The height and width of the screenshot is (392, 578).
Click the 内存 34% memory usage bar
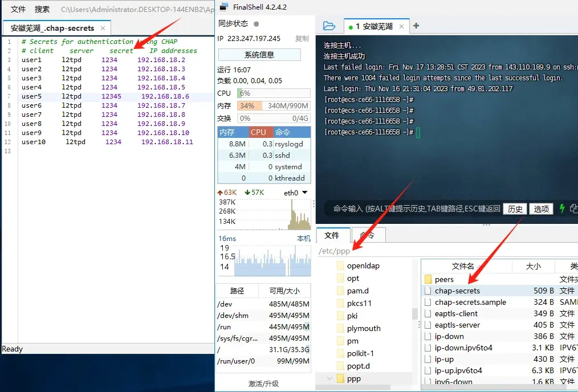click(x=274, y=106)
